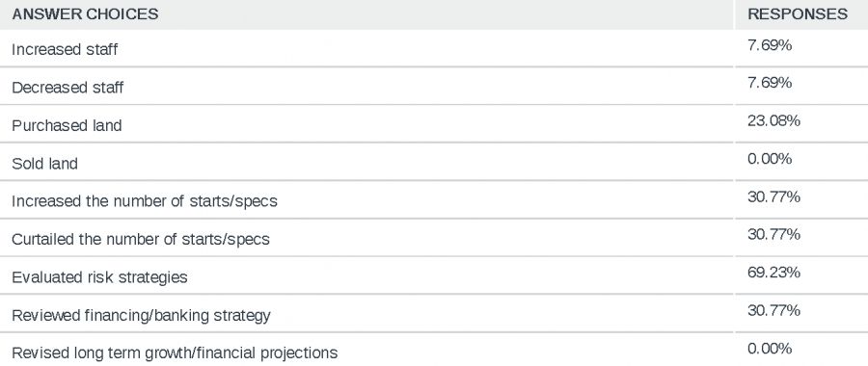The width and height of the screenshot is (868, 366).
Task: Click the 7.69% value for Increased staff
Action: click(770, 44)
